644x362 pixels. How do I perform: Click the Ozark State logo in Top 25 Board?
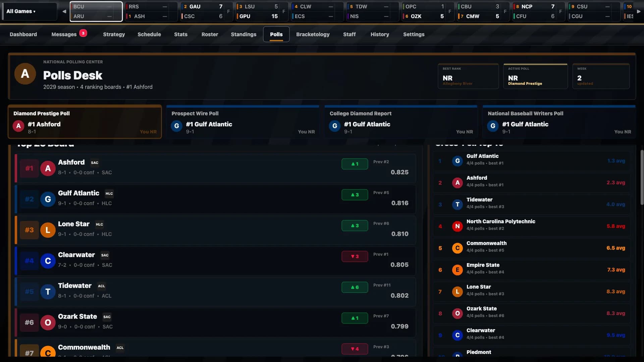tap(48, 322)
